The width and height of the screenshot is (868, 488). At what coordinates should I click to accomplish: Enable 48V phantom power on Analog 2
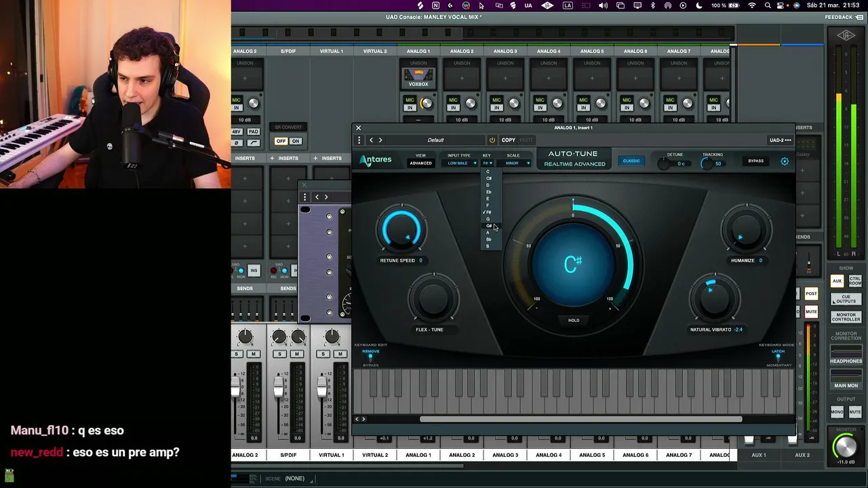tap(237, 131)
